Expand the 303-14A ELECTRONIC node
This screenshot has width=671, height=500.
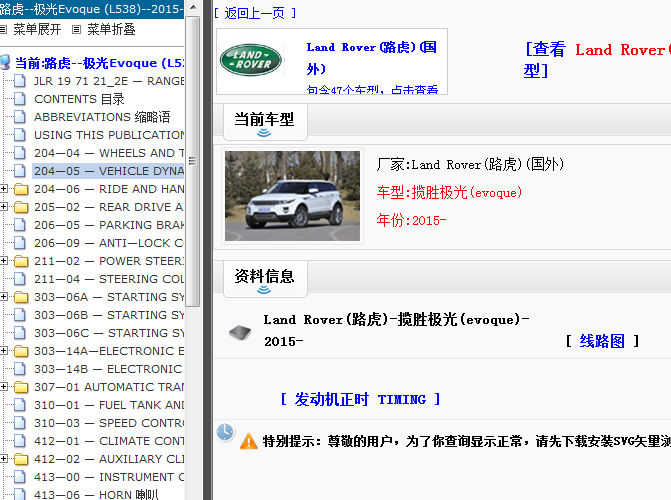pyautogui.click(x=3, y=350)
